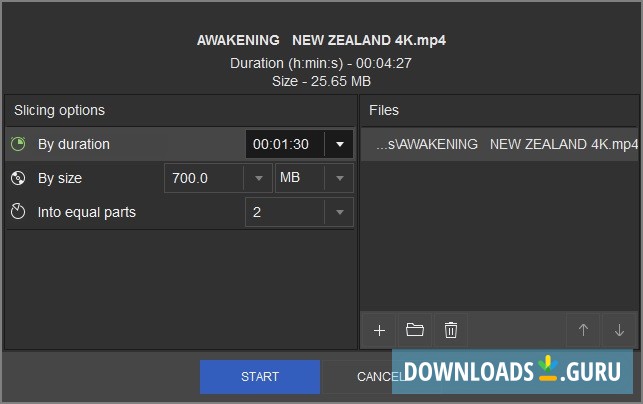The height and width of the screenshot is (404, 643).
Task: Expand the duration time dropdown arrow
Action: click(340, 145)
